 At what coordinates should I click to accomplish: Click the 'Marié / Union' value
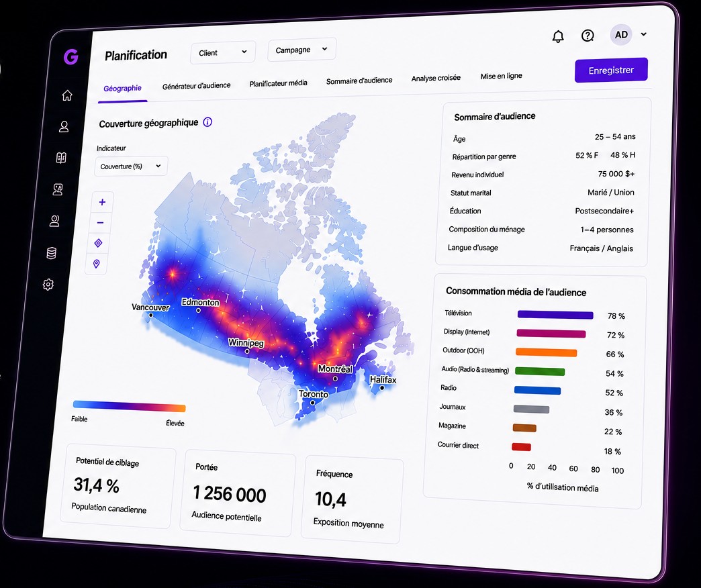(611, 193)
